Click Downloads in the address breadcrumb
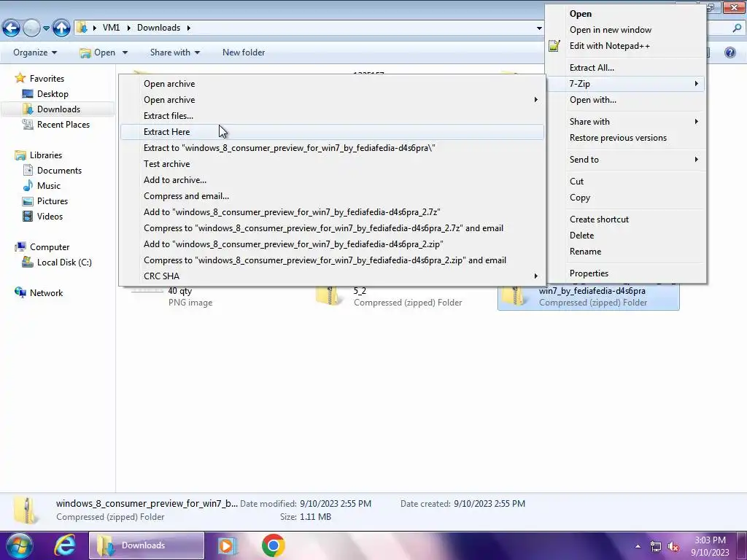Screen dimensions: 747x560 [x=158, y=28]
